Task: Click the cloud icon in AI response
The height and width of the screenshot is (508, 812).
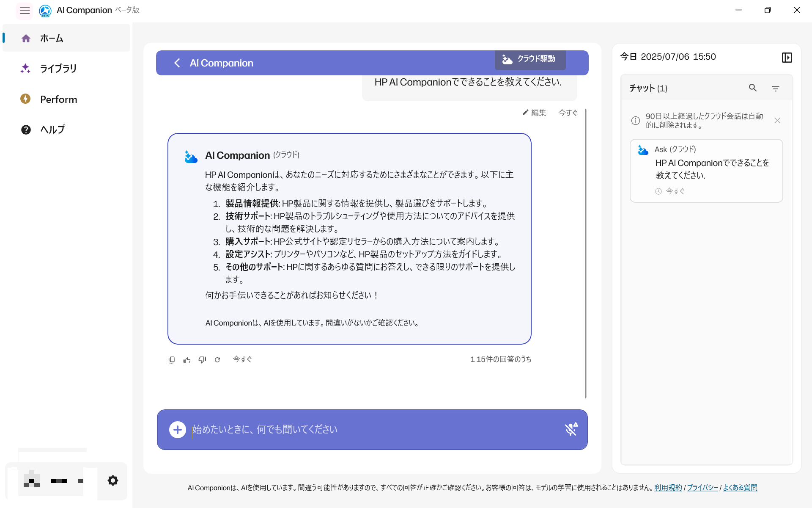Action: coord(191,157)
